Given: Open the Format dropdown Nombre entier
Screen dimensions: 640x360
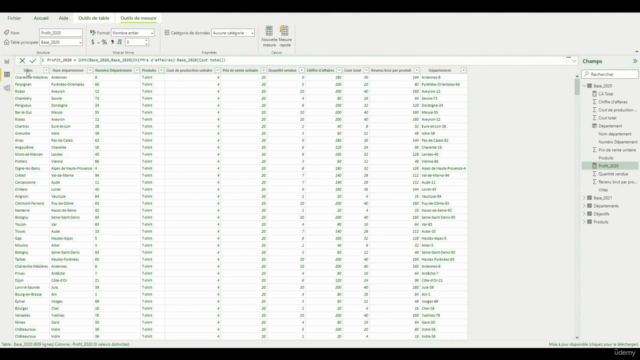Looking at the screenshot, I should pos(133,33).
